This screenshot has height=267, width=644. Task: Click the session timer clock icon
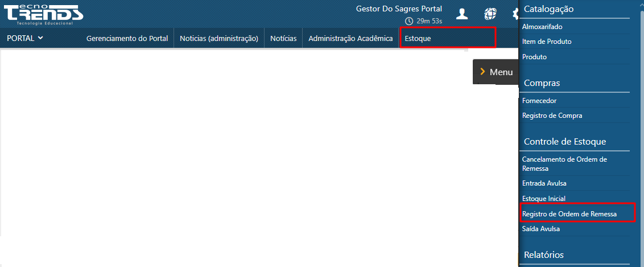(x=408, y=21)
